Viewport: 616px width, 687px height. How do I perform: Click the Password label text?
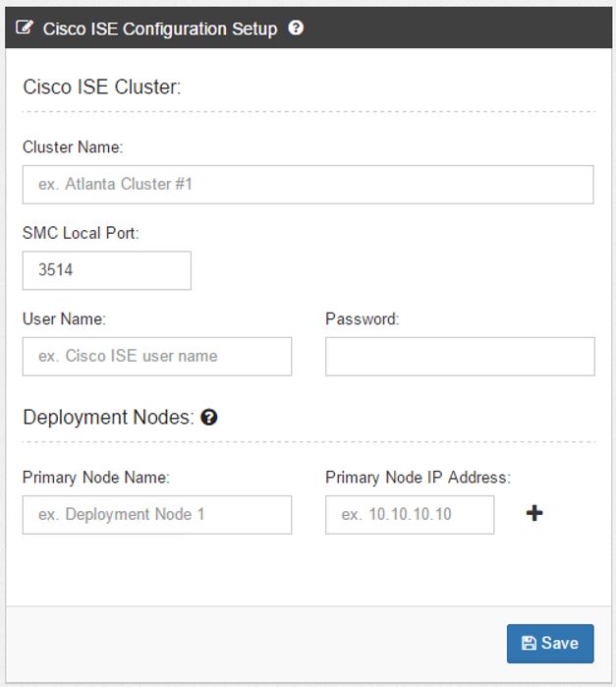pos(363,319)
